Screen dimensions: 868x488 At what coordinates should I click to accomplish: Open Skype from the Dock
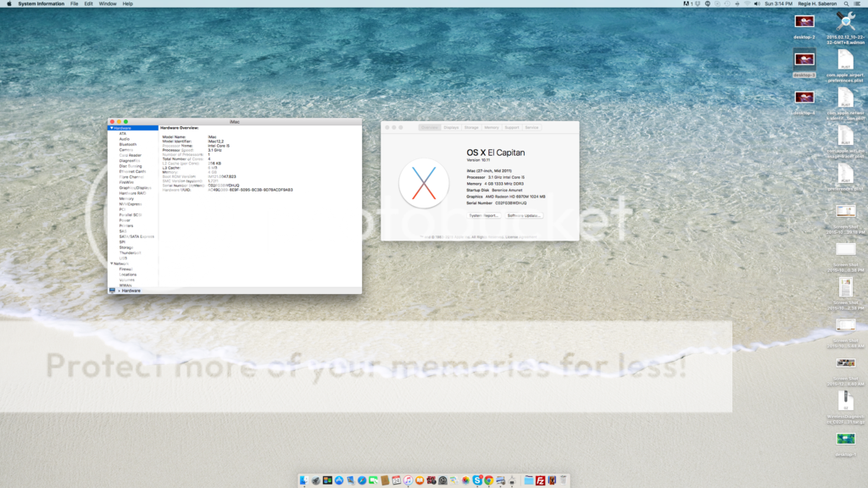coord(477,480)
